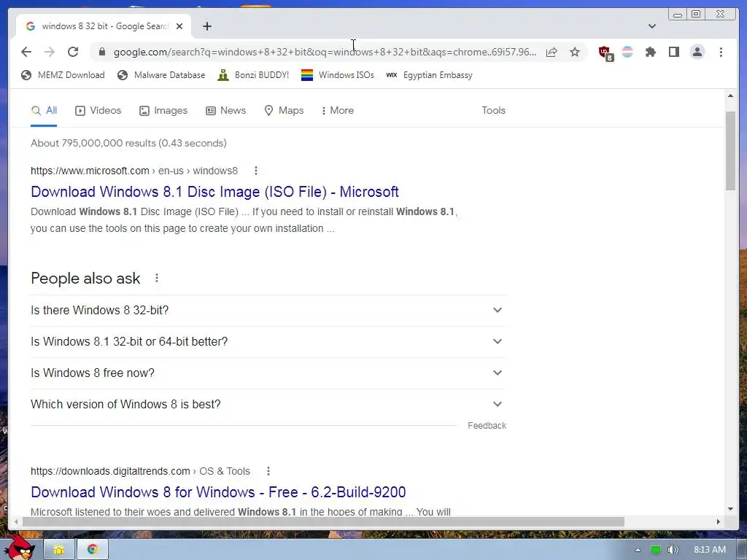Open Download Windows 8.1 Disc Image result
Screen dimensions: 747x560
[x=215, y=192]
